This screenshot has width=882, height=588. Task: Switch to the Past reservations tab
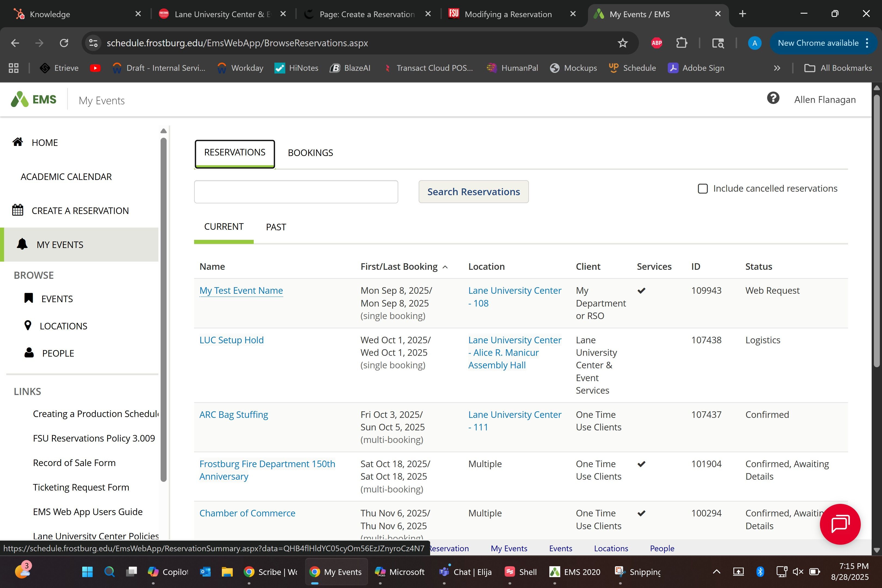point(275,227)
